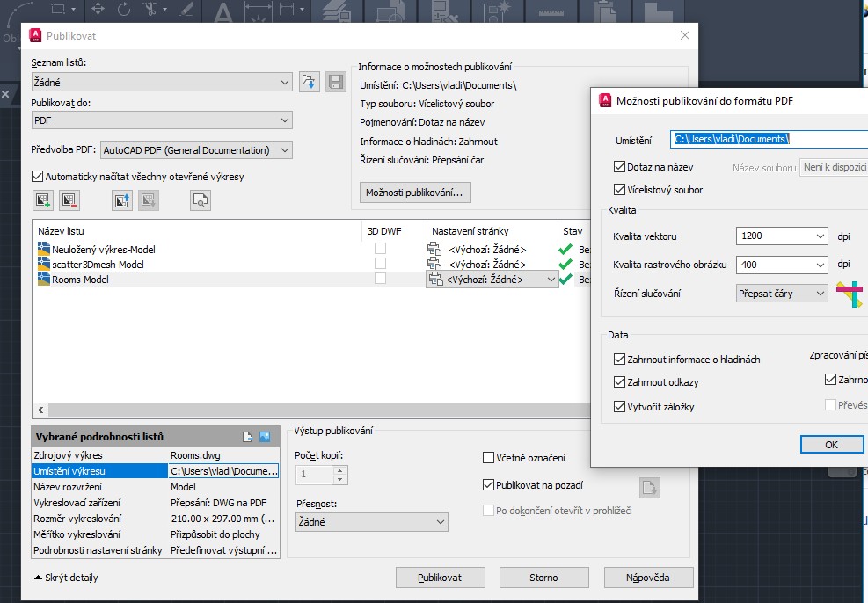Click the 3D DWF column header
Viewport: 868px width, 603px height.
point(394,231)
